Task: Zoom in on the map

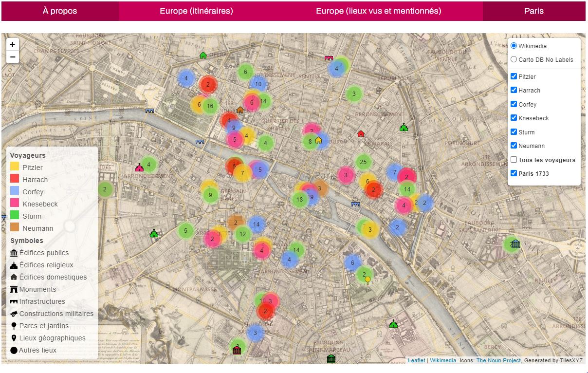Action: coord(12,44)
